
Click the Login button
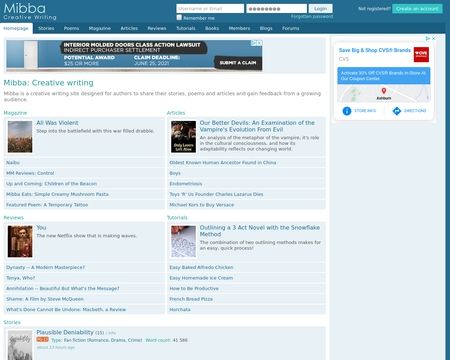point(320,9)
